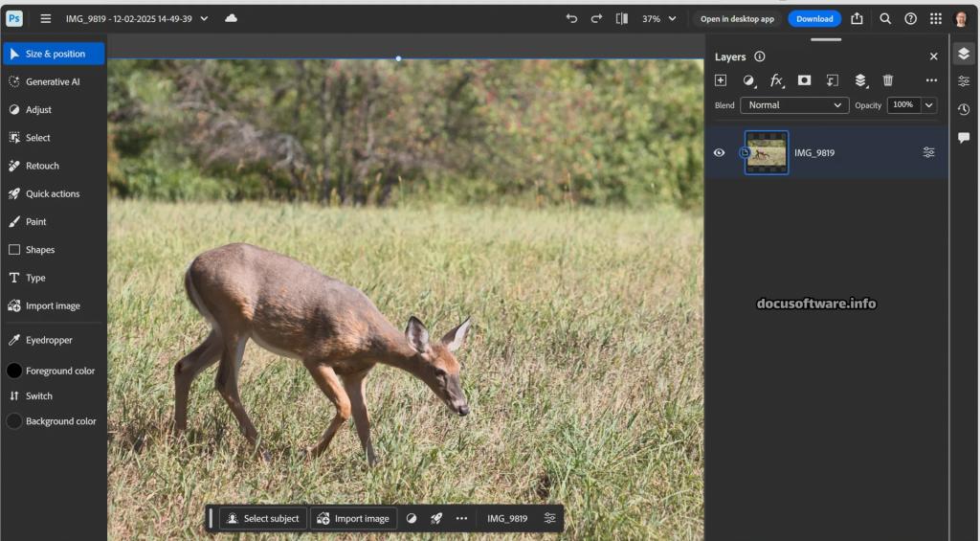Undo the last action
The height and width of the screenshot is (541, 980).
(x=571, y=19)
